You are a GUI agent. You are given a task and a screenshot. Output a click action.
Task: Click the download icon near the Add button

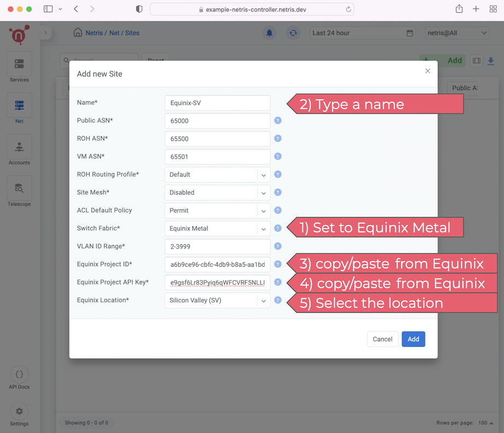[490, 61]
